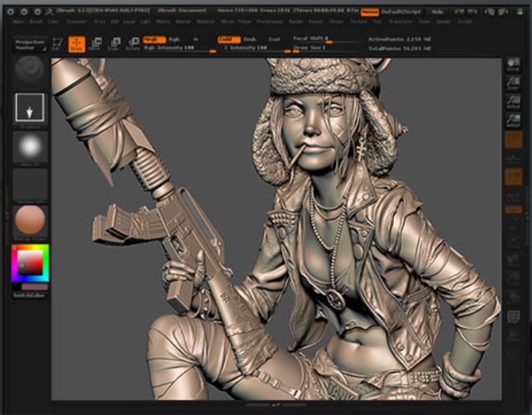Open the Alpha menu

[18, 22]
